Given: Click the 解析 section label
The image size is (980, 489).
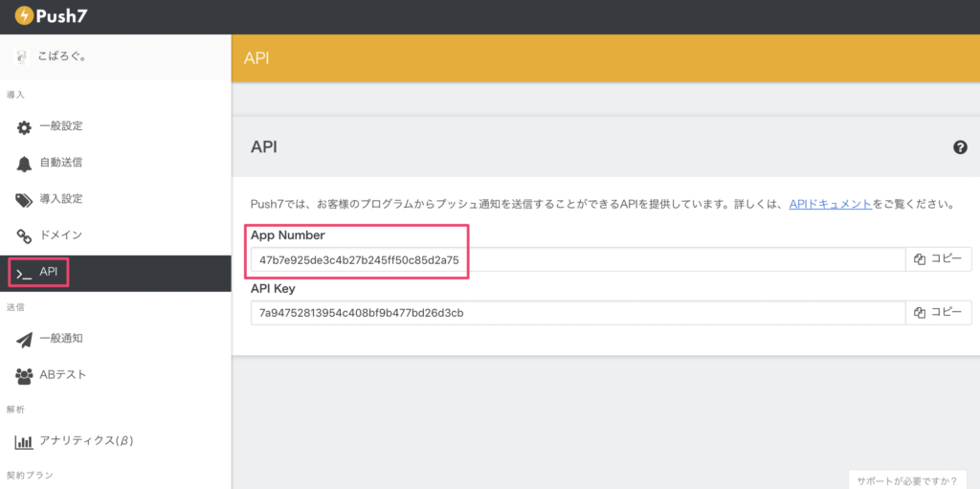Looking at the screenshot, I should pos(15,409).
